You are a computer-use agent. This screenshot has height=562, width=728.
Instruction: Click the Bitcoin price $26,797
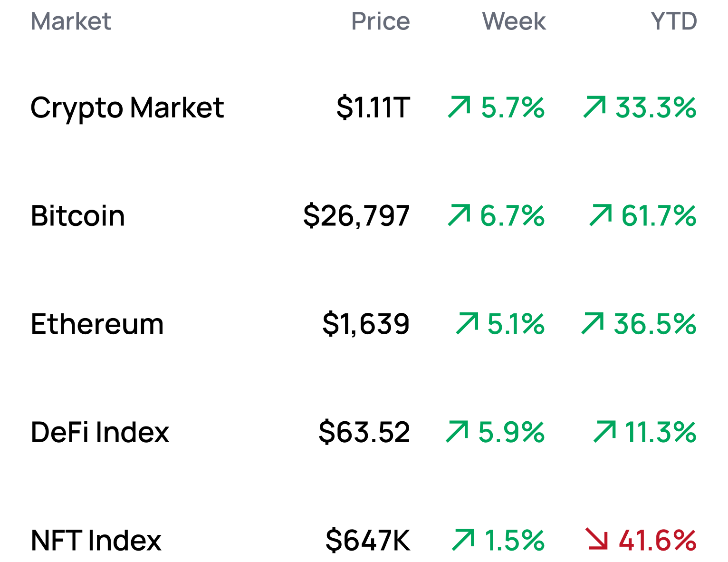(356, 215)
